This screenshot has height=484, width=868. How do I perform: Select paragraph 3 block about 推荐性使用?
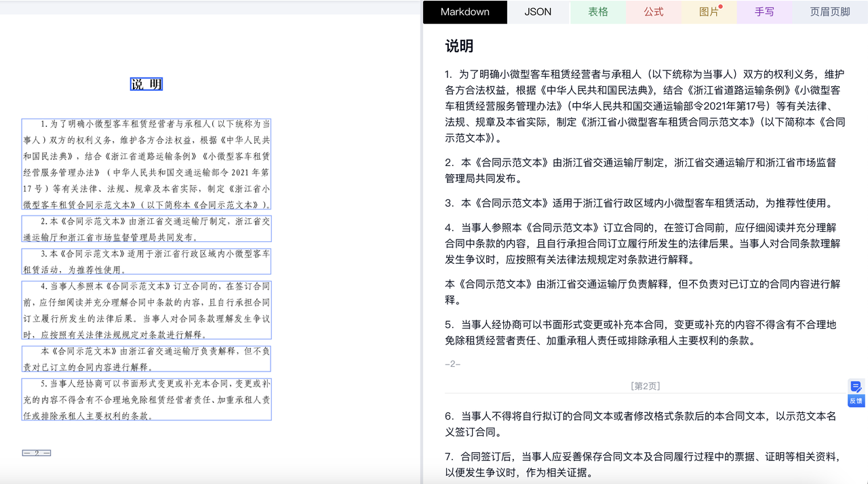pos(145,261)
